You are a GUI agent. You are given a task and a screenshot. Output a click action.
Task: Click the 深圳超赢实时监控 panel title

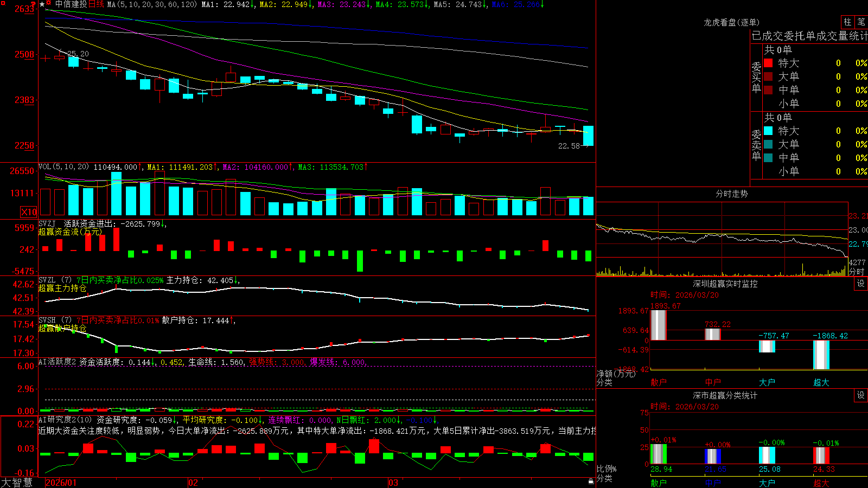click(725, 284)
